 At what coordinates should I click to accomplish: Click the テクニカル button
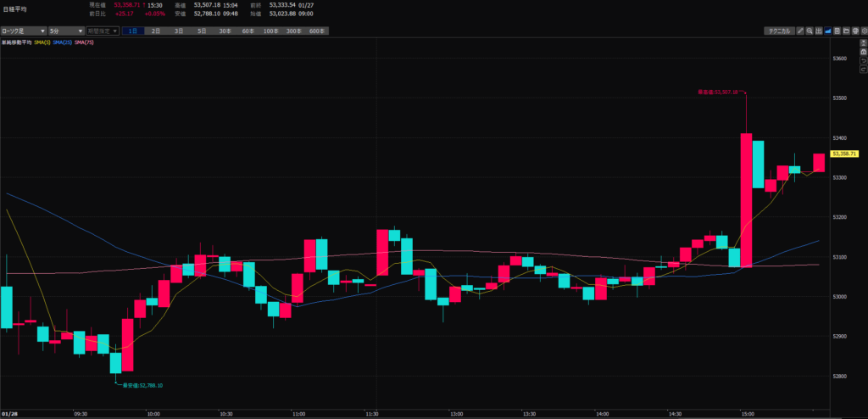pos(778,31)
